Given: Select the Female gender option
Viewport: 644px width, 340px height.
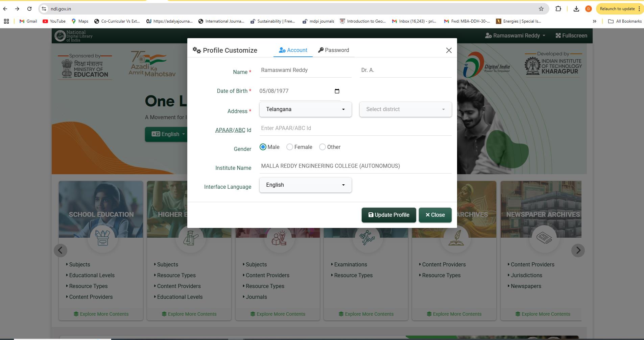Looking at the screenshot, I should [290, 147].
